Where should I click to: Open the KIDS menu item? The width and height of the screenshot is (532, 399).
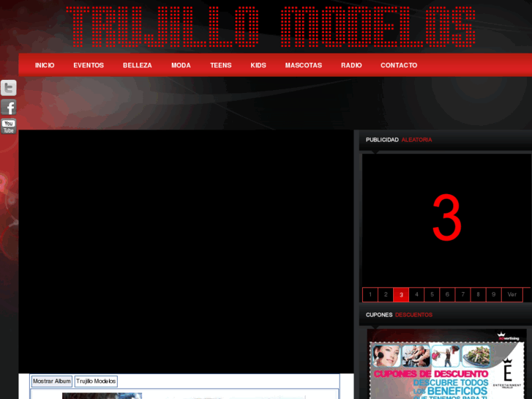(258, 65)
